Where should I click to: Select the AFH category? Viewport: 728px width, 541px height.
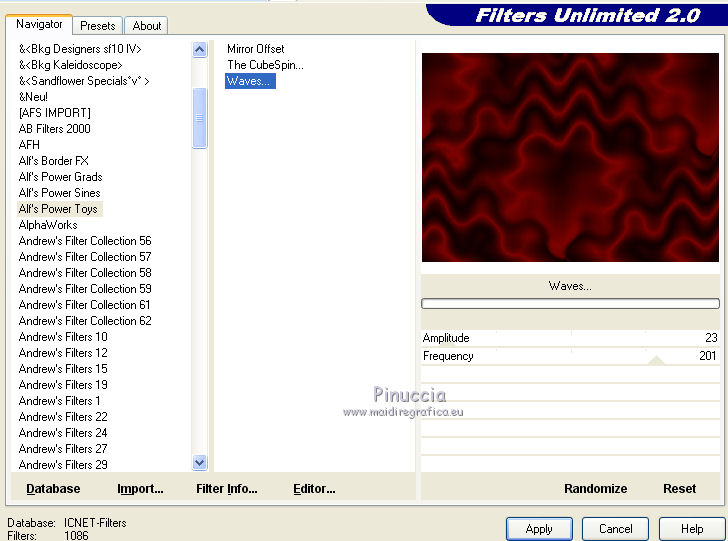click(29, 145)
